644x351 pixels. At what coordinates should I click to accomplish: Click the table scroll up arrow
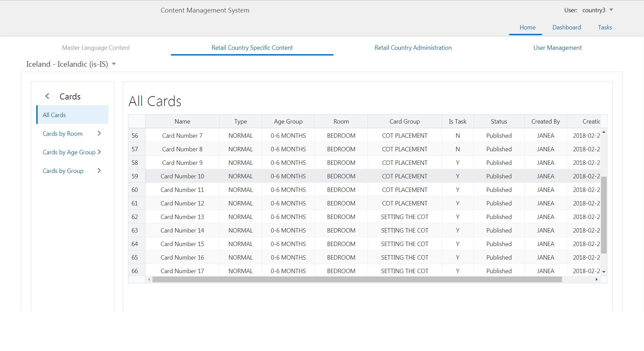click(604, 132)
